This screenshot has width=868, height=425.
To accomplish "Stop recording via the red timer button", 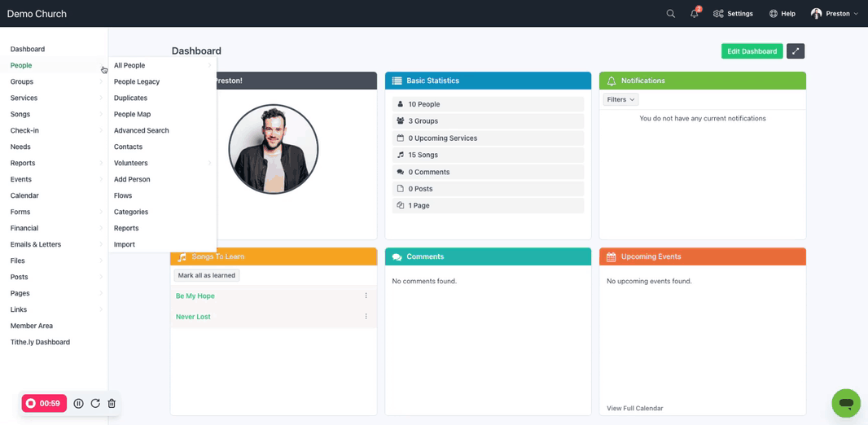I will pyautogui.click(x=44, y=403).
